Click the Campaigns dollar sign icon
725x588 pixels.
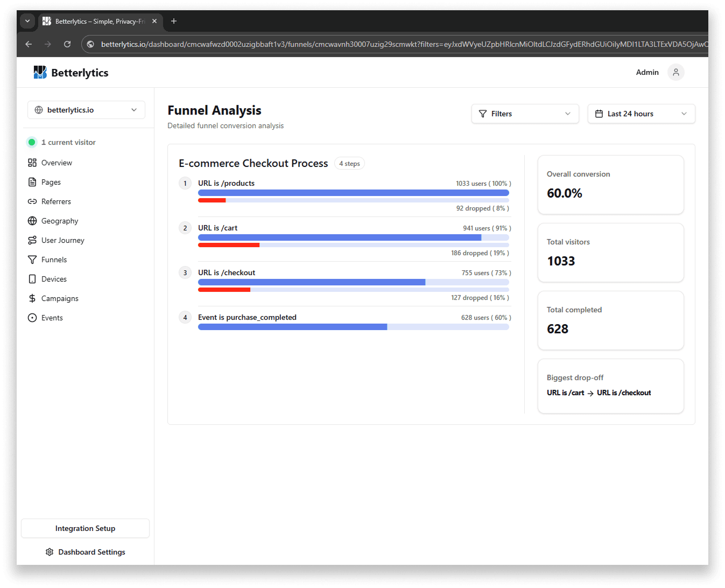(x=32, y=298)
